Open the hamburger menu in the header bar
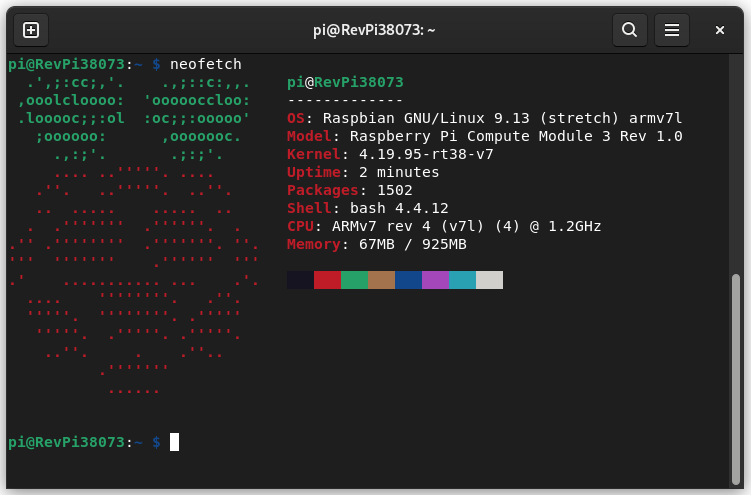Image resolution: width=751 pixels, height=495 pixels. 672,30
